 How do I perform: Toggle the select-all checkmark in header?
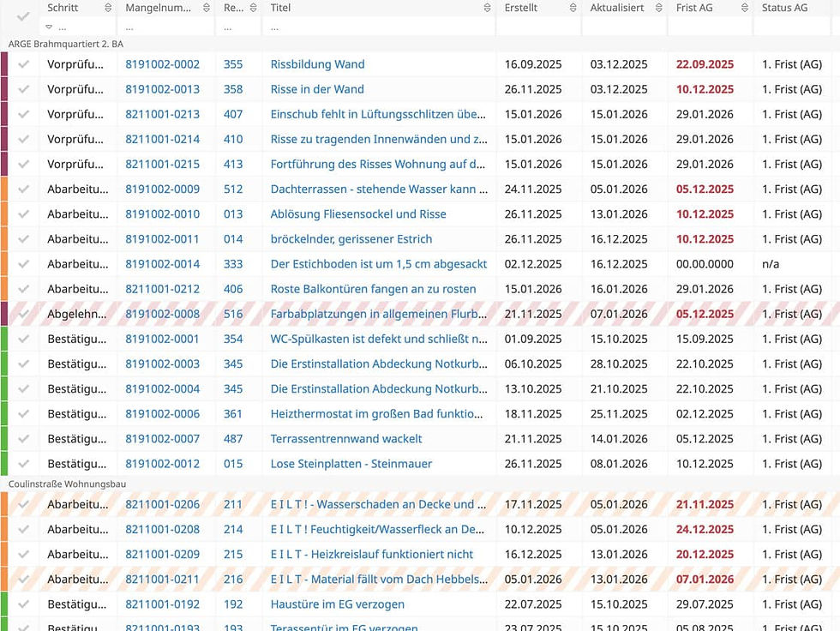(x=23, y=16)
